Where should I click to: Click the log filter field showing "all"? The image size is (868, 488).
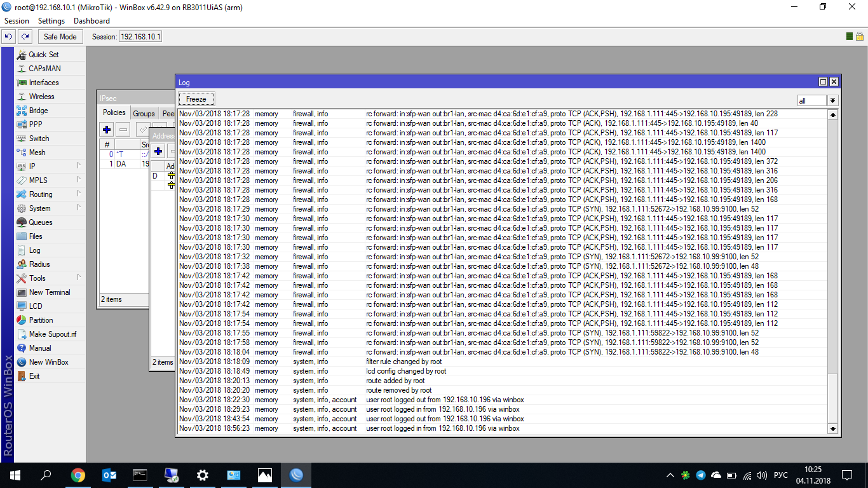click(x=812, y=100)
